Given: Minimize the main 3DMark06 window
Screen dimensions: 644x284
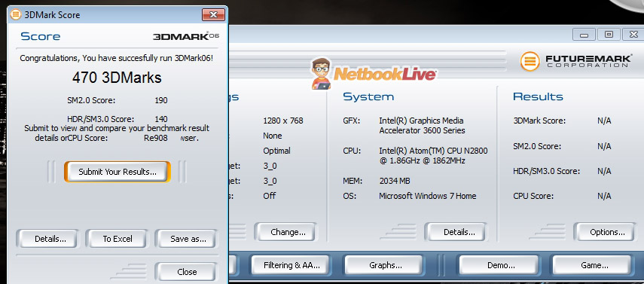Looking at the screenshot, I should point(584,35).
